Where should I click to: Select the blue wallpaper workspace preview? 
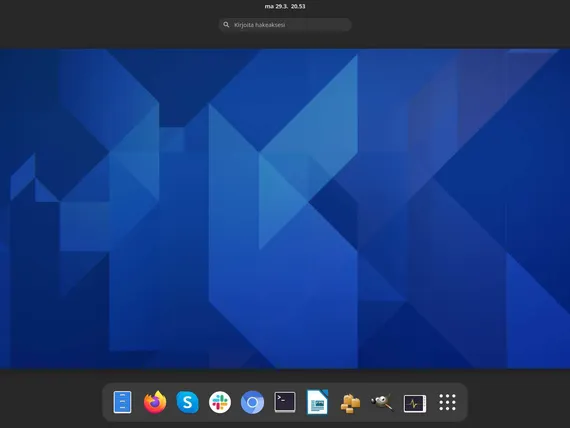point(285,209)
